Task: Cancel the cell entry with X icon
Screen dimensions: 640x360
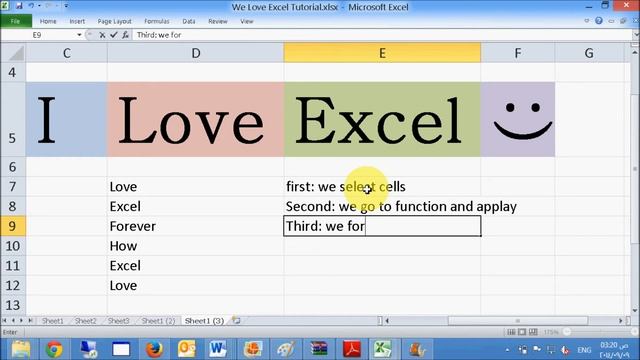Action: pos(102,35)
